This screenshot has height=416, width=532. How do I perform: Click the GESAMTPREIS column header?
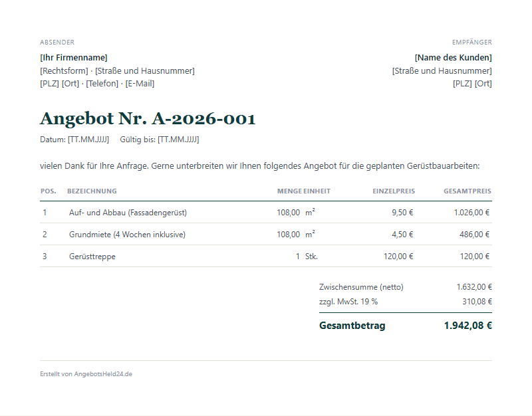[x=467, y=191]
